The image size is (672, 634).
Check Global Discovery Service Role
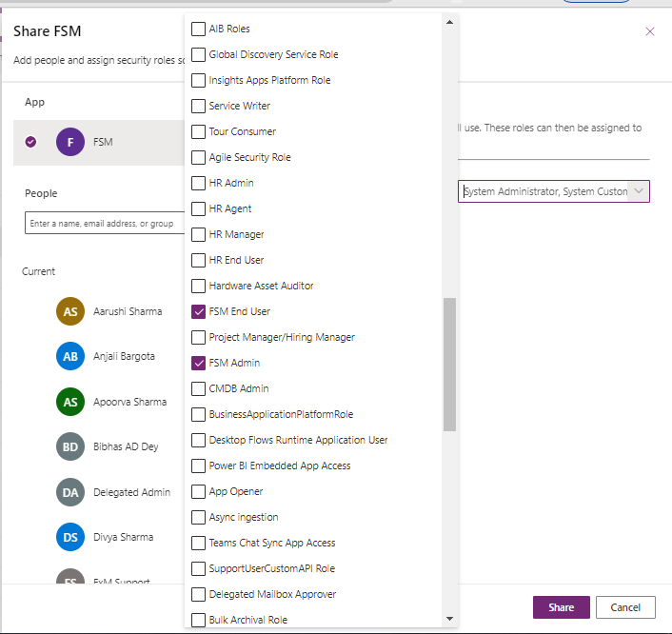tap(198, 55)
